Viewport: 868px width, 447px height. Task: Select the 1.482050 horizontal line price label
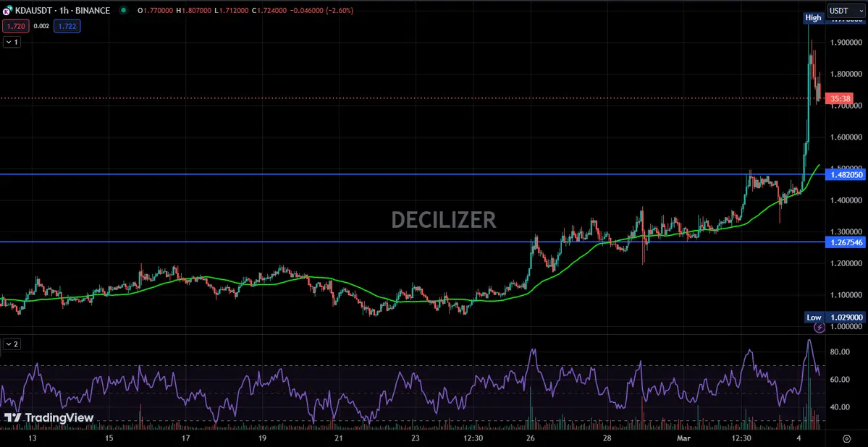coord(846,175)
